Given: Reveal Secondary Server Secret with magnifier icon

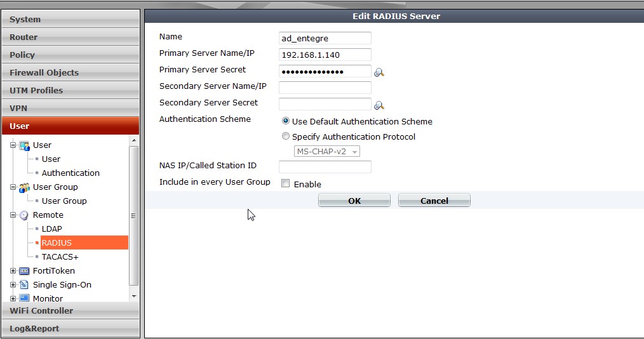Looking at the screenshot, I should pos(379,105).
